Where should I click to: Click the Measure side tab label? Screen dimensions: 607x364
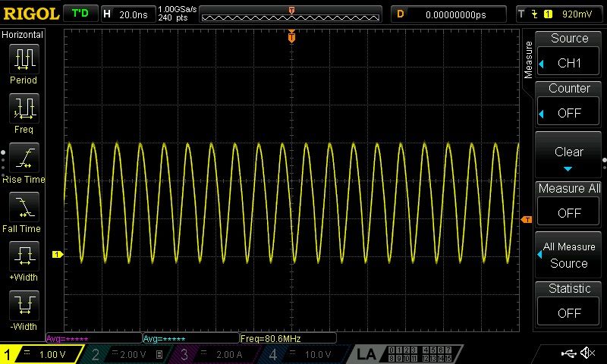528,60
